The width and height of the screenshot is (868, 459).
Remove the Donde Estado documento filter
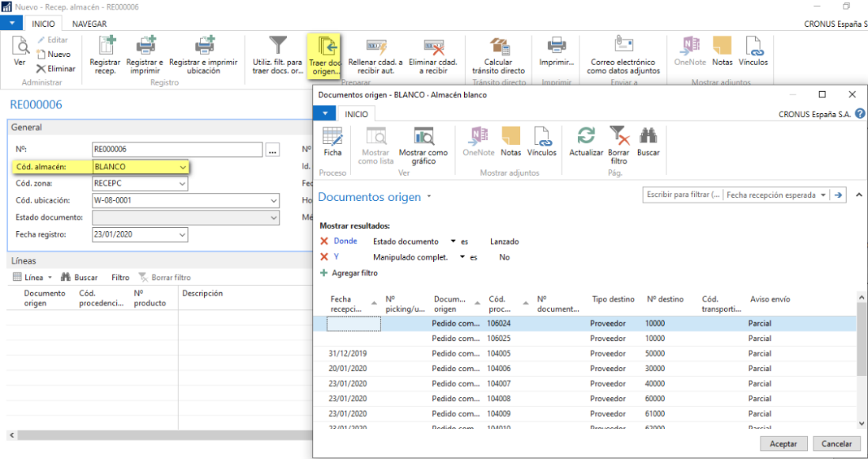324,241
